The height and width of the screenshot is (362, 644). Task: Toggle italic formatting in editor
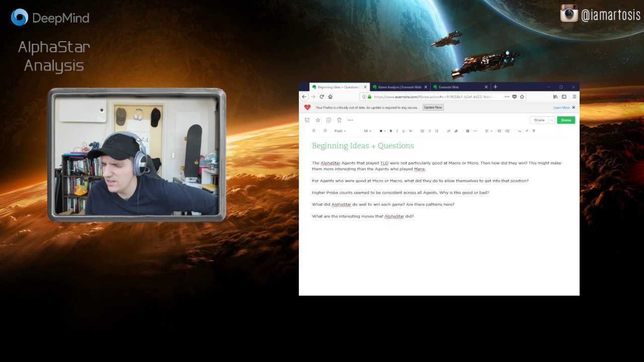[397, 131]
